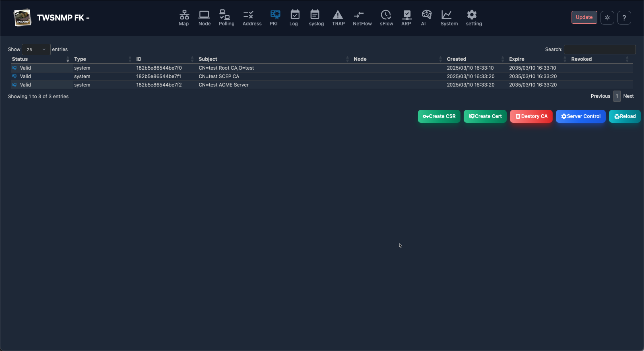Open the Node list icon

(x=204, y=15)
